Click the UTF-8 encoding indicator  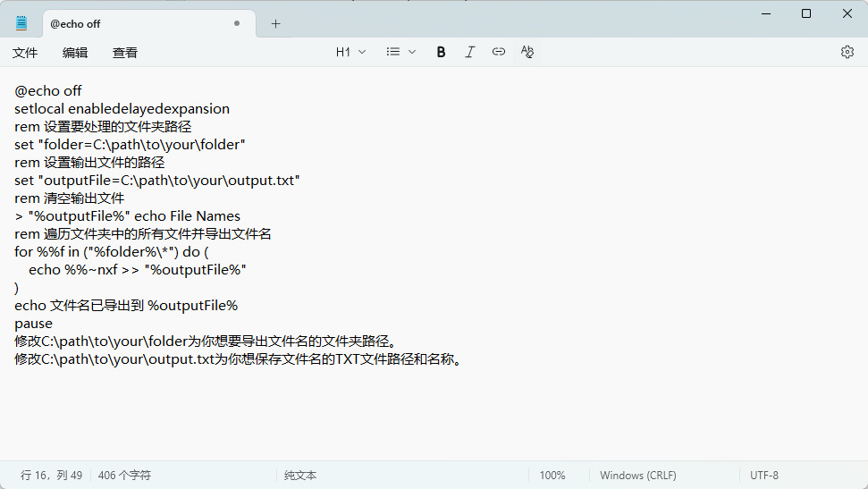point(764,476)
